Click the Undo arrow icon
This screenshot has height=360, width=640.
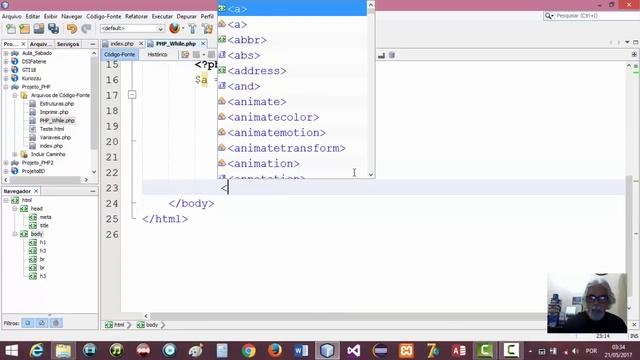click(x=72, y=29)
